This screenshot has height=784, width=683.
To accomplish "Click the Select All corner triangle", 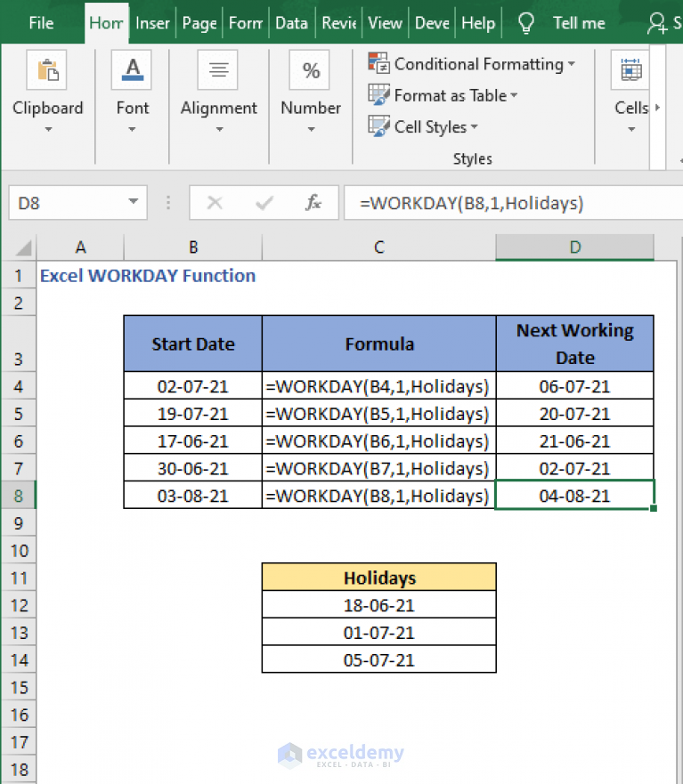I will click(23, 247).
